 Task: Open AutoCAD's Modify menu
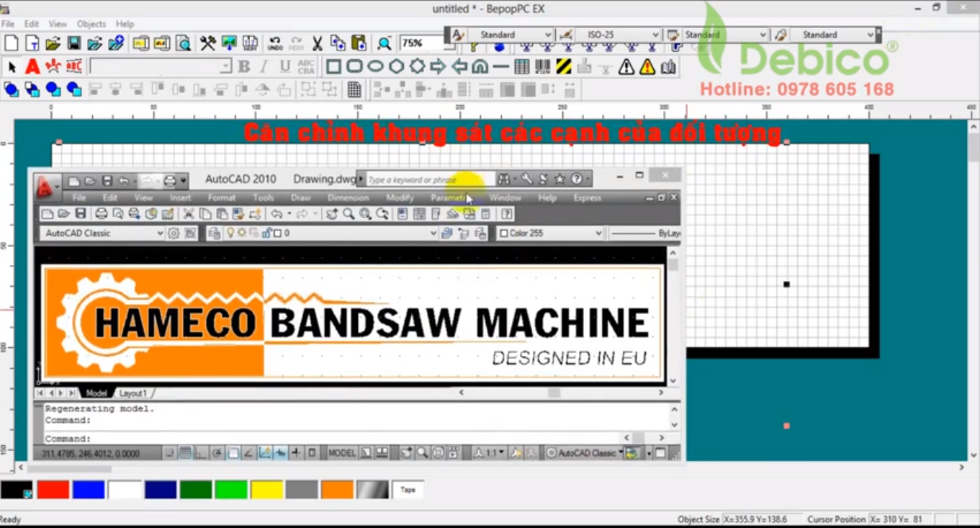(400, 197)
